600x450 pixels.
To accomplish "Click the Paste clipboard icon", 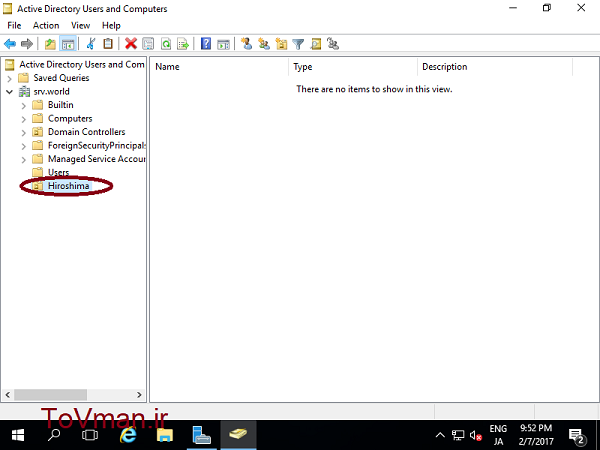I will tap(108, 44).
